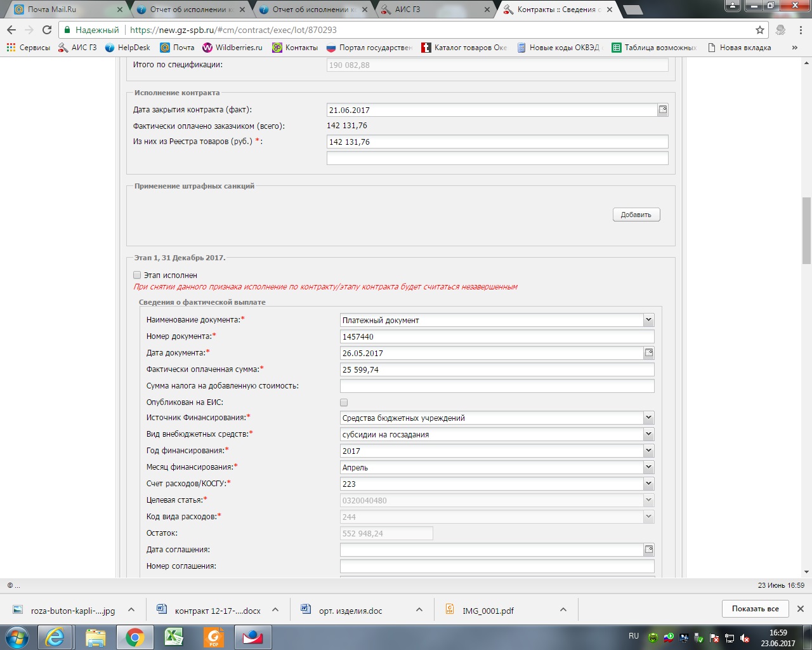
Task: Open the Контакты bookmark
Action: click(295, 48)
